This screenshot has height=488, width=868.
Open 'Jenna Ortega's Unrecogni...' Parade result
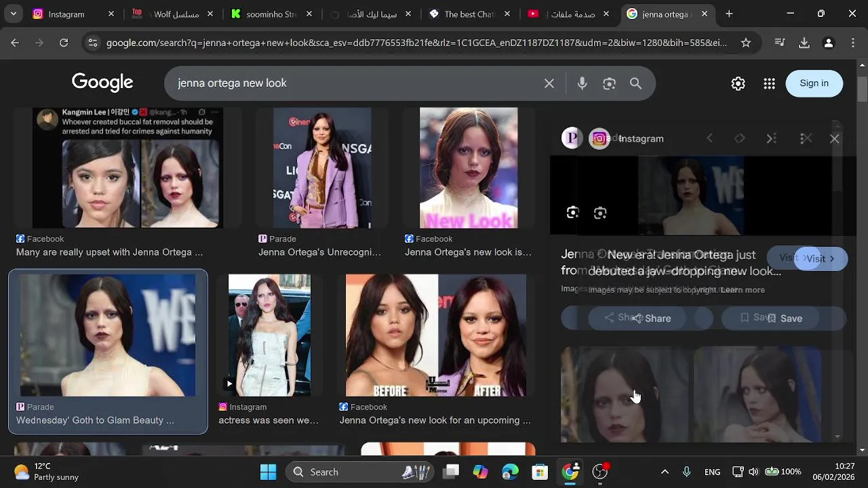coord(319,252)
